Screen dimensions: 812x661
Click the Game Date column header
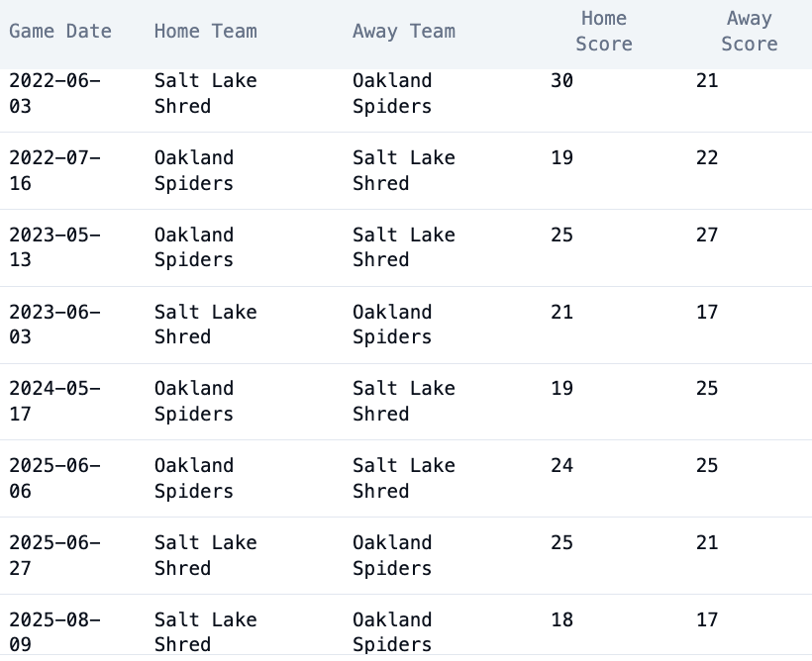60,32
